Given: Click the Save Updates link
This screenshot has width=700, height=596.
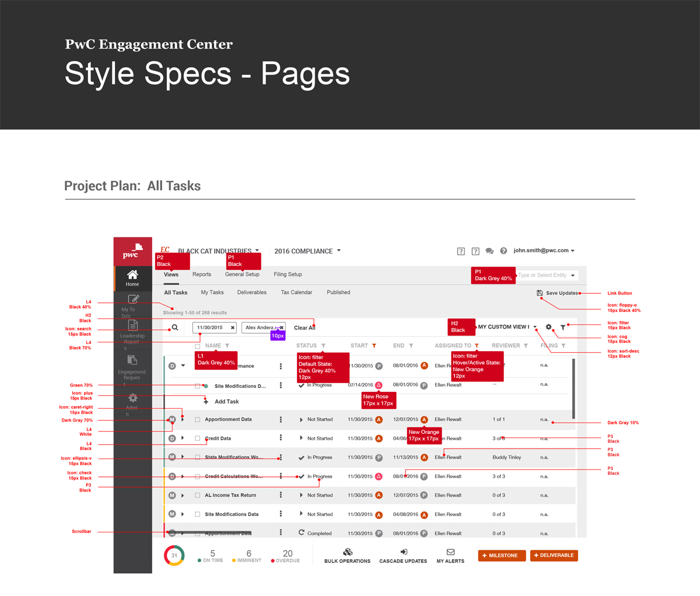Looking at the screenshot, I should 561,293.
